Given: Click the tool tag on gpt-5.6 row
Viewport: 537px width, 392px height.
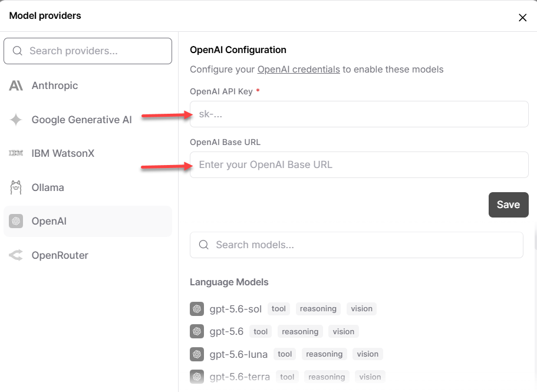Looking at the screenshot, I should [x=261, y=331].
